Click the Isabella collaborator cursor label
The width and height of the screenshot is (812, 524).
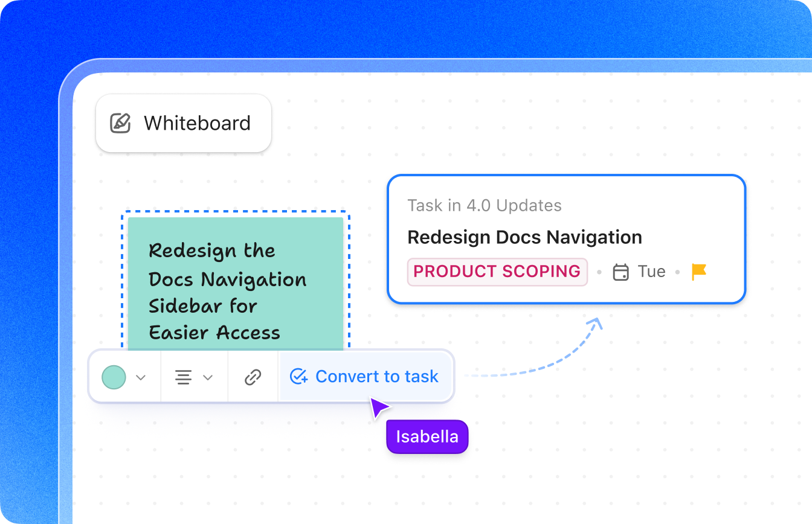[x=427, y=436]
